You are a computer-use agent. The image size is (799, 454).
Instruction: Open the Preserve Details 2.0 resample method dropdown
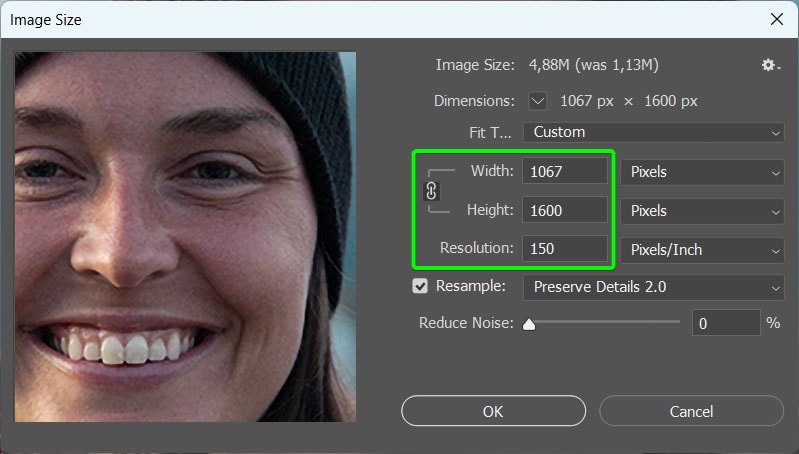pos(654,287)
